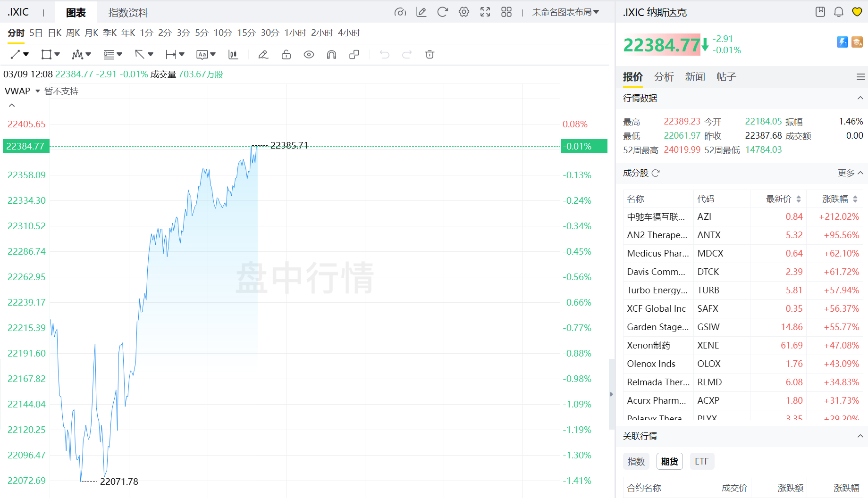Click the trash icon to delete drawings
The image size is (868, 498).
[x=430, y=55]
